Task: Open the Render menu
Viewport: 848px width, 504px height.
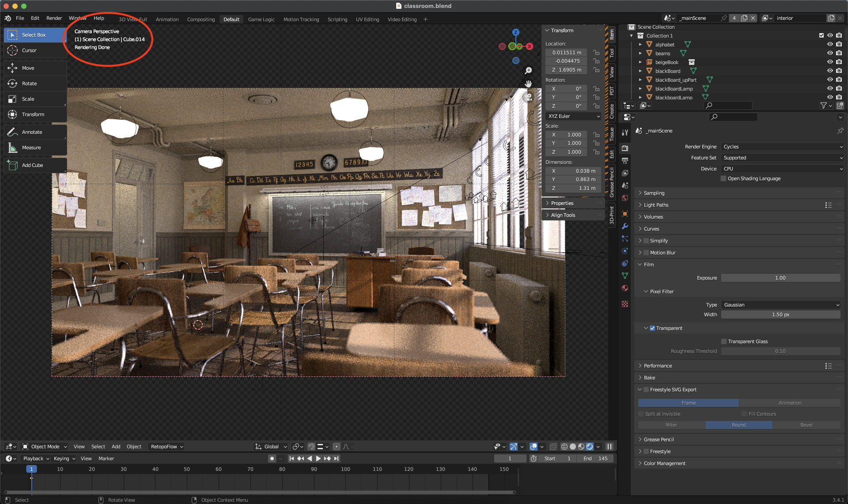Action: pyautogui.click(x=54, y=18)
